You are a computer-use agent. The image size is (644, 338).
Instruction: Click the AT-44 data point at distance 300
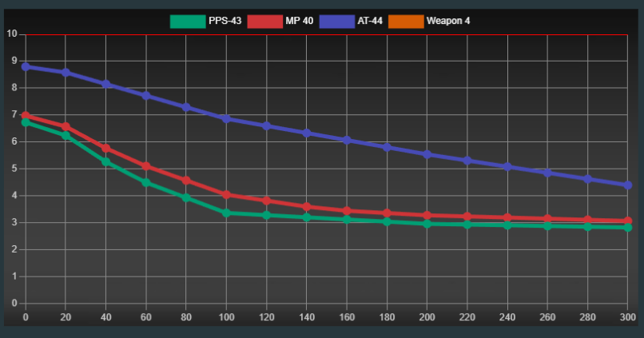pos(628,185)
